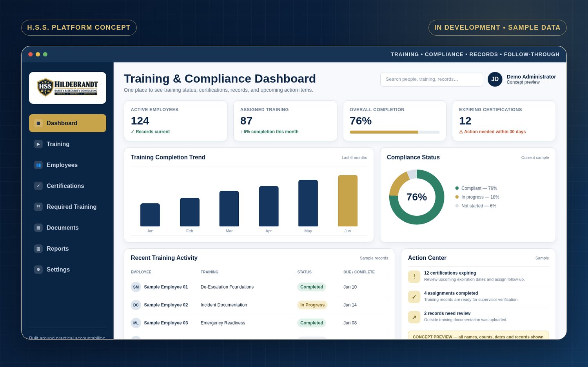Open the 2 records need review item
Screen dimensions: 588x367
click(x=478, y=317)
